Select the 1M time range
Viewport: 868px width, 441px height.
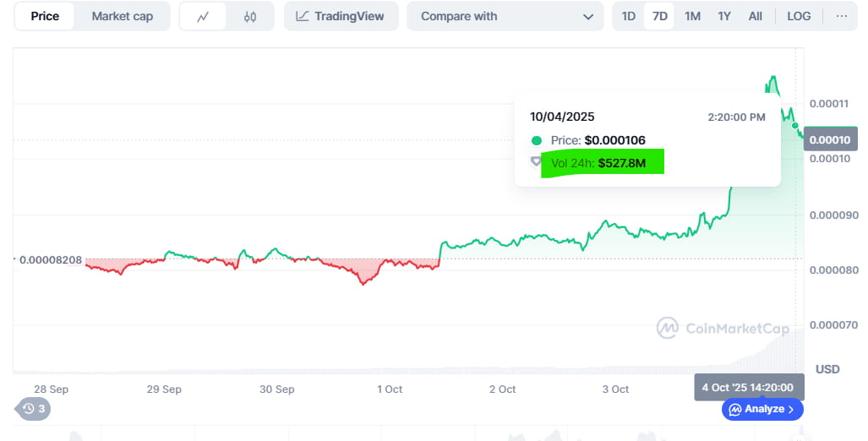tap(692, 16)
